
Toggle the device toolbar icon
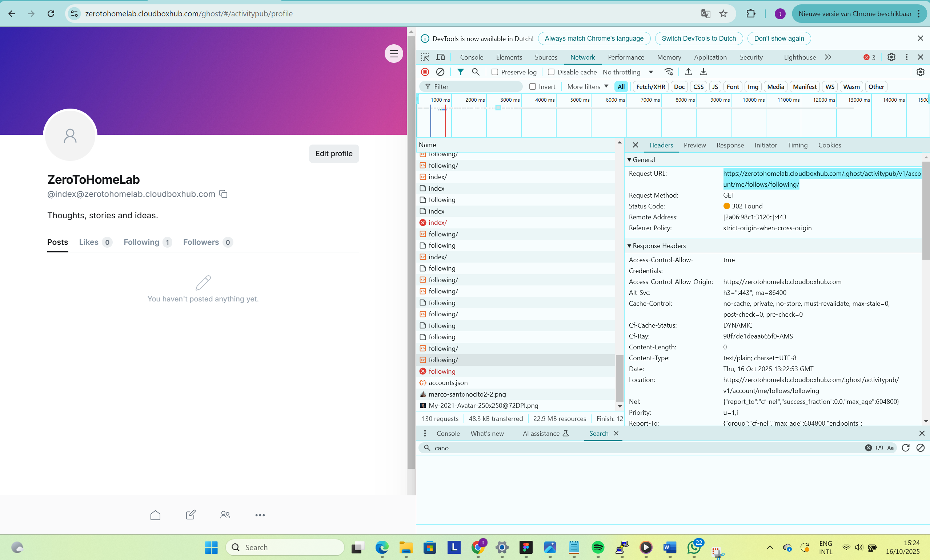(440, 57)
